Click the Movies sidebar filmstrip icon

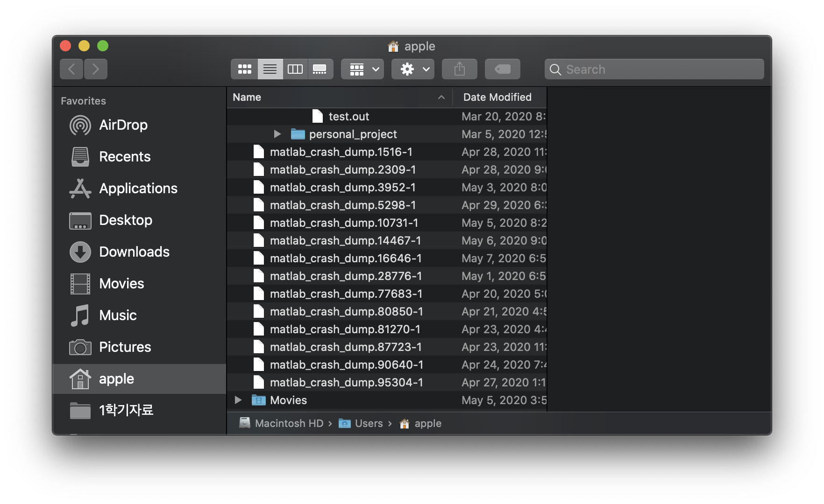pos(80,284)
